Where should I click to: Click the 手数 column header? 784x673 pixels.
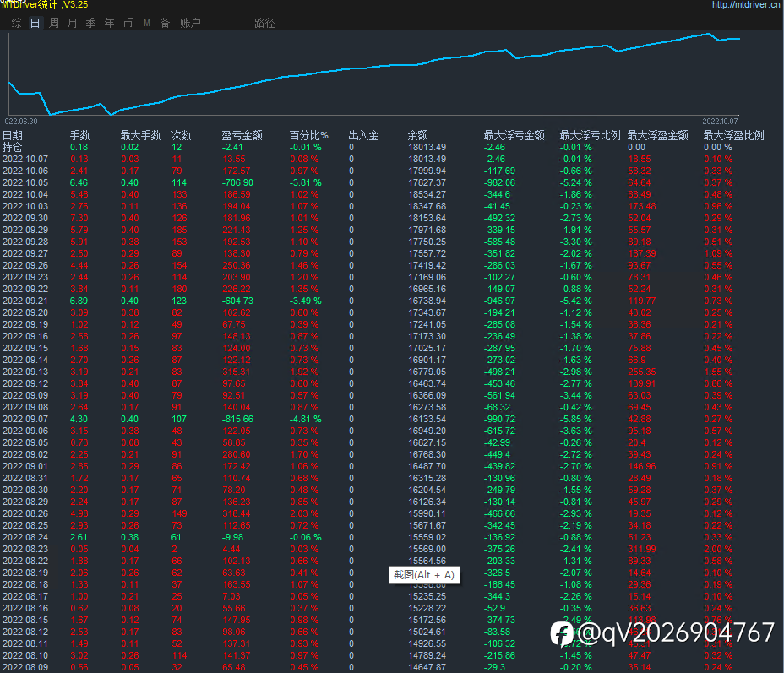pos(80,135)
